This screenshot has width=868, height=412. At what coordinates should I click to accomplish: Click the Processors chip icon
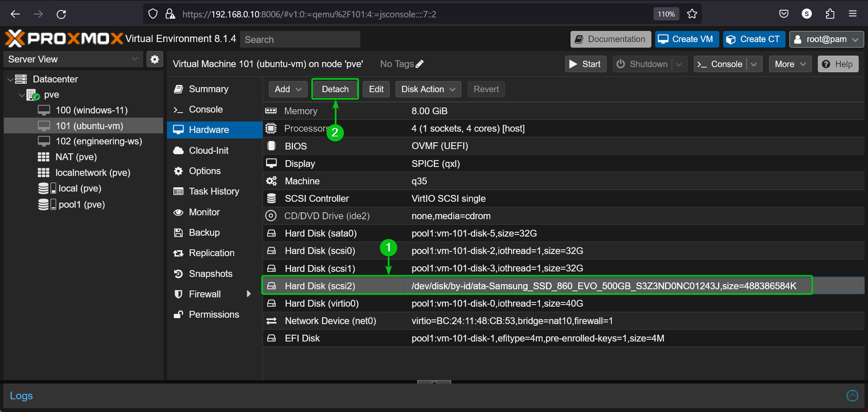(271, 128)
